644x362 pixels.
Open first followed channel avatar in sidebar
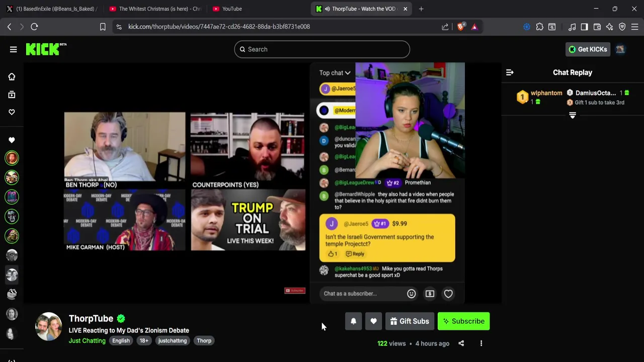(12, 158)
